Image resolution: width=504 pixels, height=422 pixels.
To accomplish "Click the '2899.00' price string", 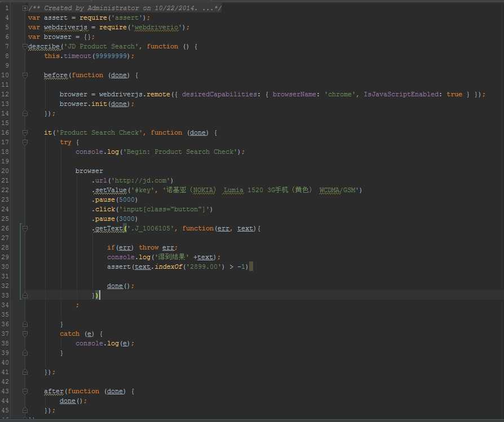I will pos(204,266).
